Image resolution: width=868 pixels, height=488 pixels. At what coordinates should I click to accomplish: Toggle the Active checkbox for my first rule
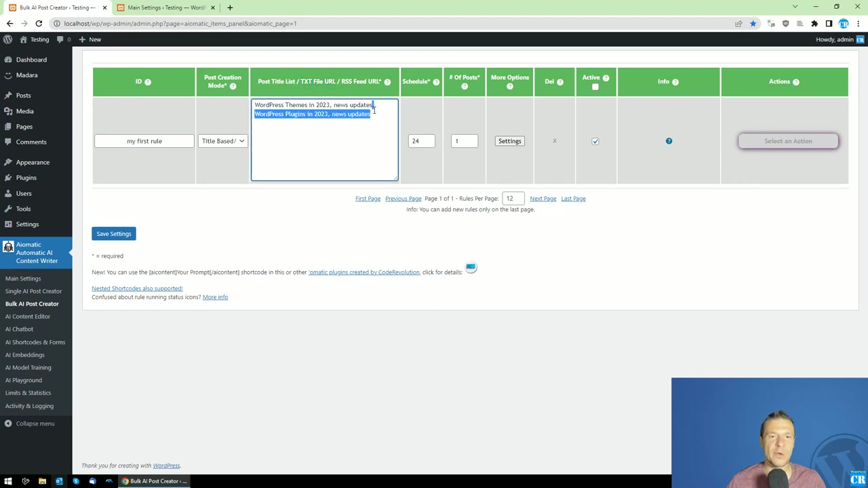pos(595,141)
